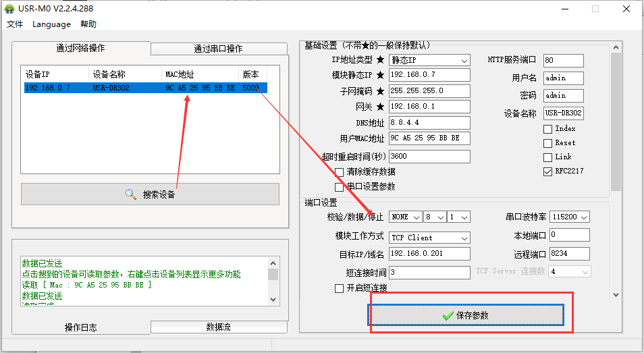Switch to the 数据流 tab

[217, 327]
